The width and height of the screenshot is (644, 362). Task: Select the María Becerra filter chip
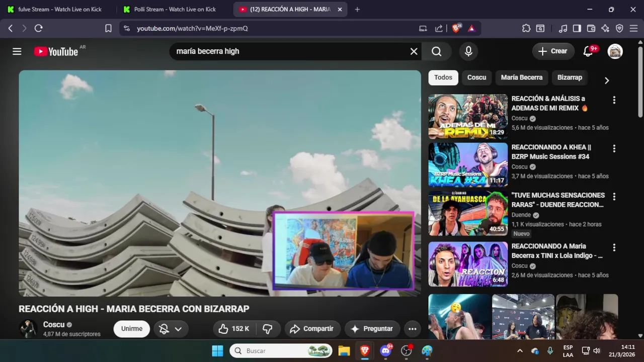(x=522, y=77)
